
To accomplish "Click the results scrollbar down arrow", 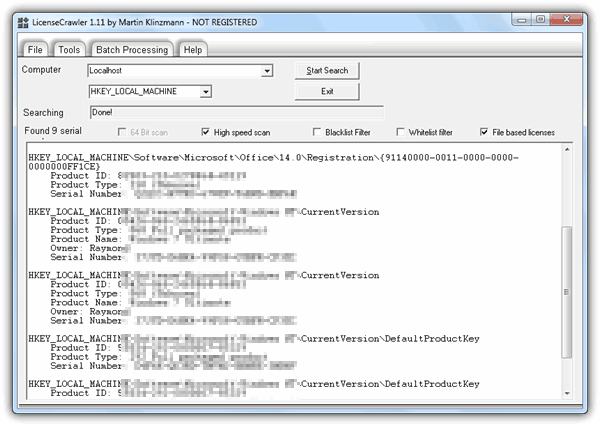I will [567, 393].
